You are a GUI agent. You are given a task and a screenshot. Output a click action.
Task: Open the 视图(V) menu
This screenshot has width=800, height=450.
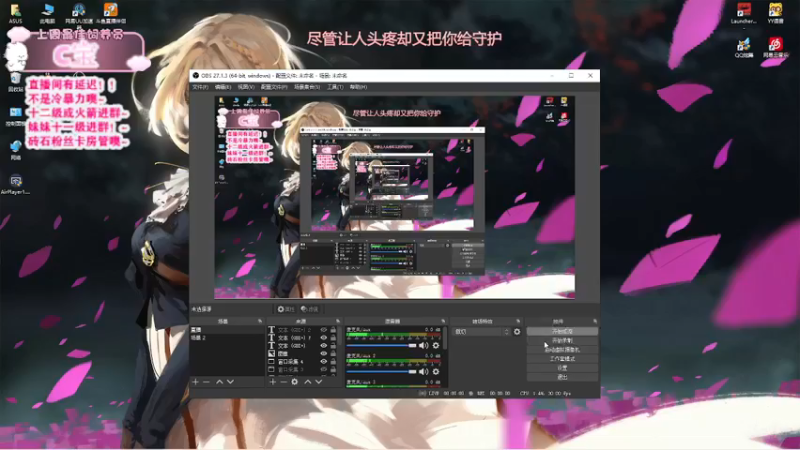click(x=246, y=87)
